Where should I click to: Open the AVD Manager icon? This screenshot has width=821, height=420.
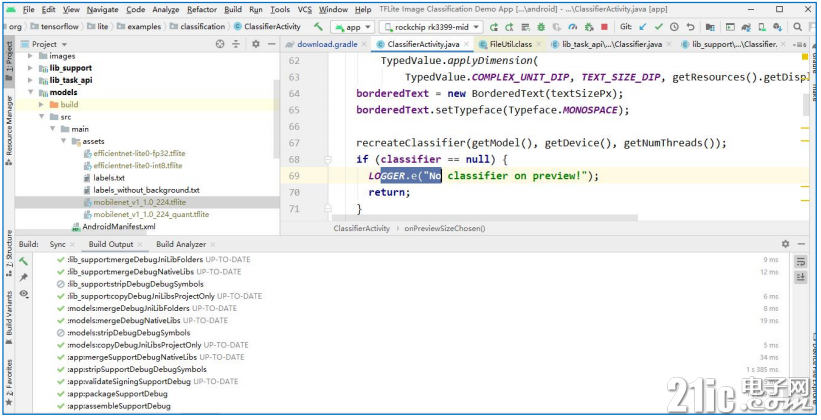[762, 27]
